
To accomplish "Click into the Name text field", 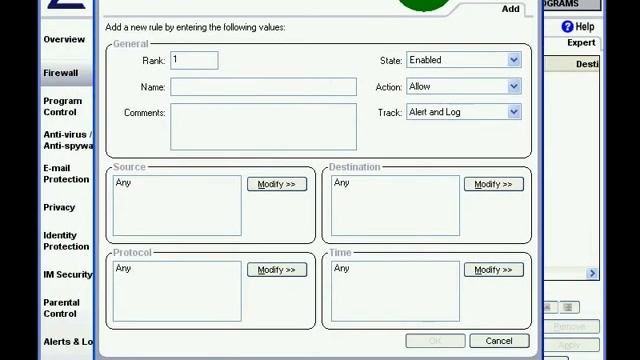I will coord(263,87).
